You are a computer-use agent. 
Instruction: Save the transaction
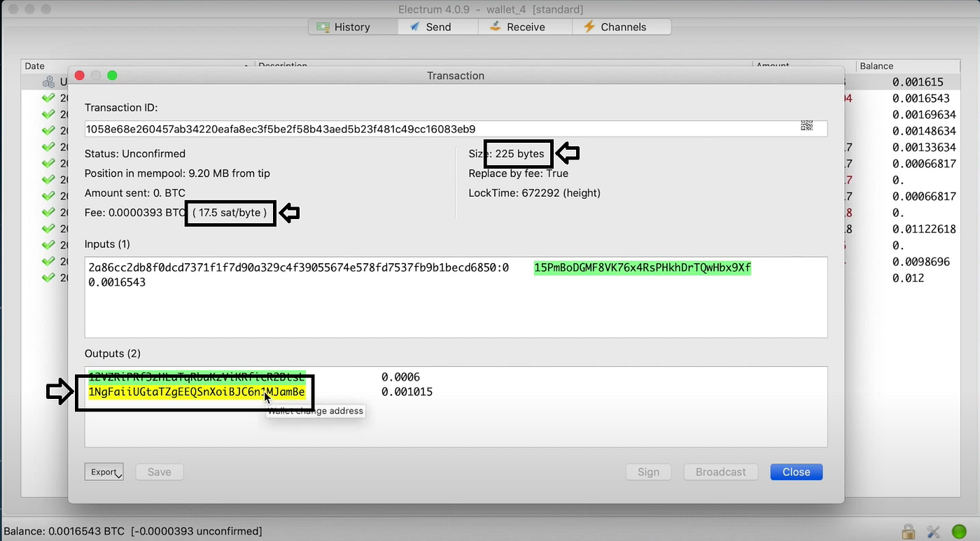click(159, 472)
